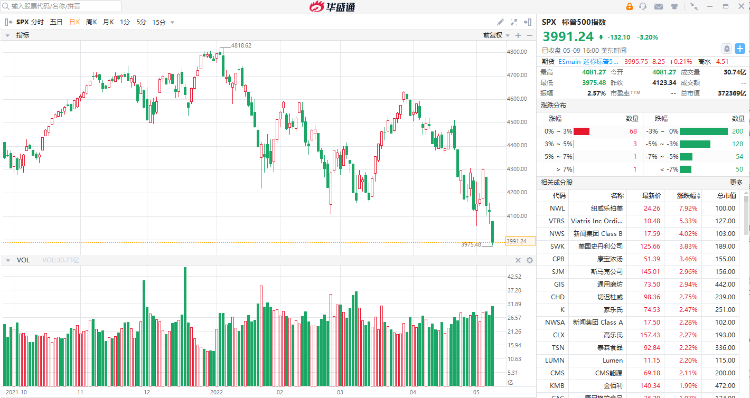Add SPX to watchlist with plus
Image resolution: width=750 pixels, height=398 pixels.
pyautogui.click(x=739, y=49)
